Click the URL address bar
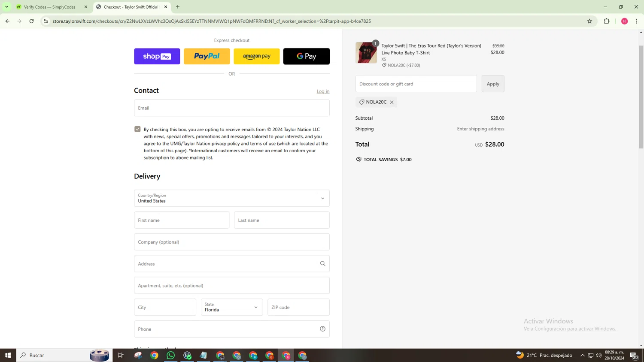 pos(318,21)
